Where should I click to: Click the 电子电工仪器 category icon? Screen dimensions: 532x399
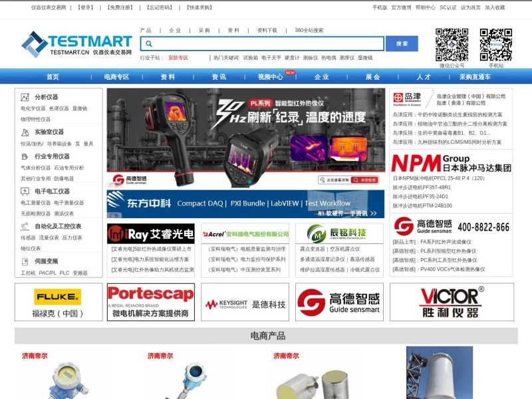click(x=25, y=192)
